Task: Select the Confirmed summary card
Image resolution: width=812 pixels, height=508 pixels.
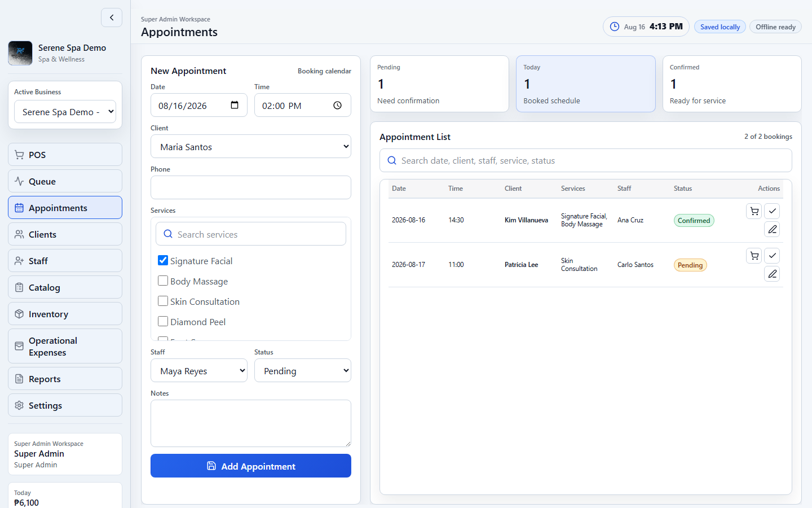Action: (x=732, y=84)
